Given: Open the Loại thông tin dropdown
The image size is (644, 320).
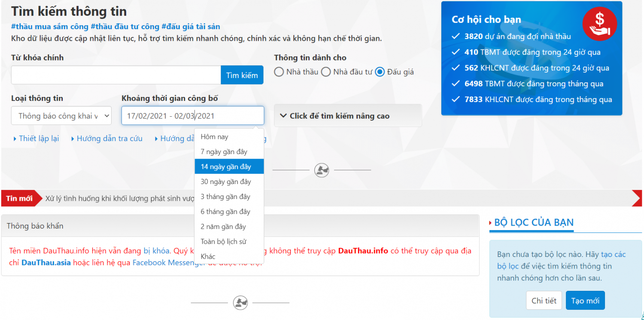Looking at the screenshot, I should (61, 116).
